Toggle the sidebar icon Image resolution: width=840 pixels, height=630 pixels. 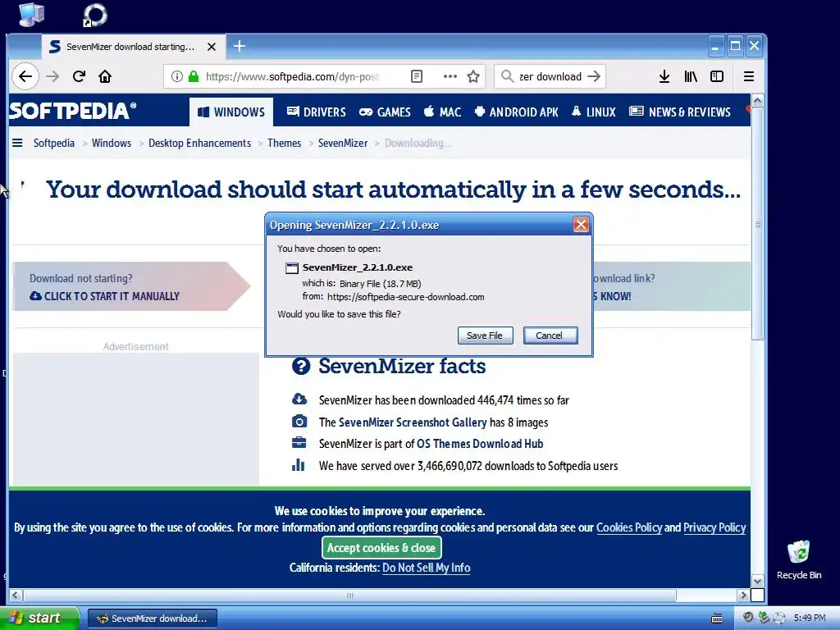717,76
